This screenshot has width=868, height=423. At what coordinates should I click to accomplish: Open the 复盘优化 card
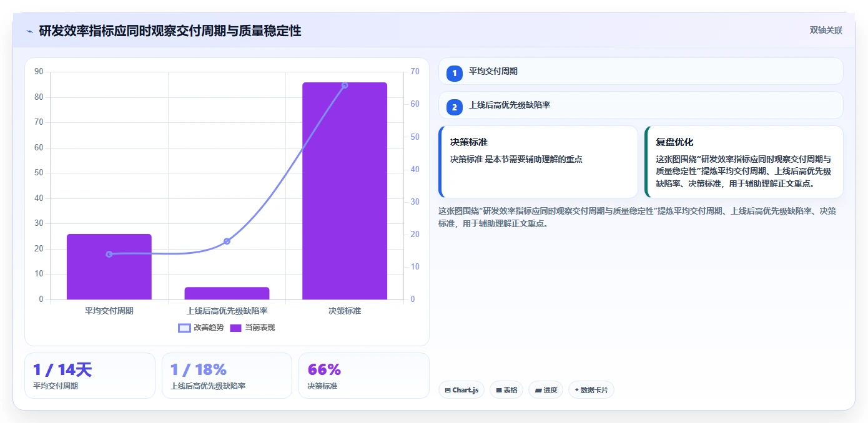[x=744, y=162]
